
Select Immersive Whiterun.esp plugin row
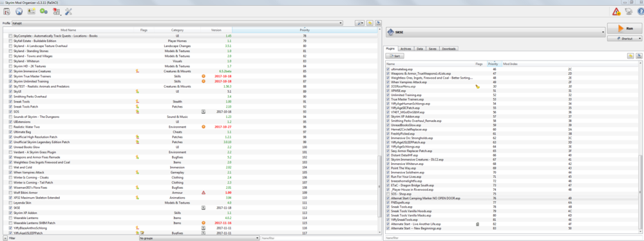coord(512,164)
